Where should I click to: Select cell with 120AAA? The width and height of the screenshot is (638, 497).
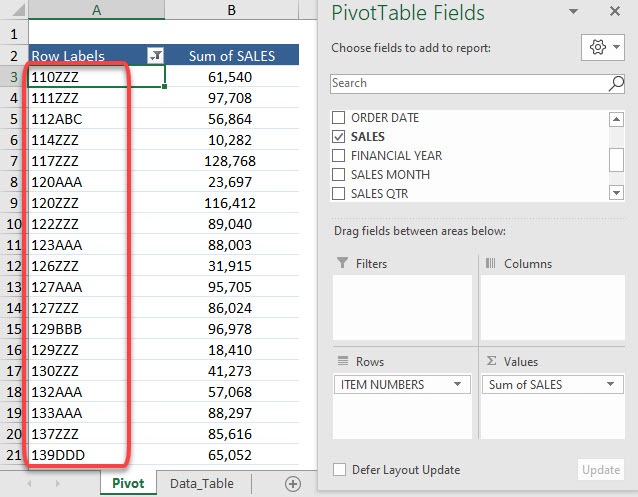[x=96, y=182]
